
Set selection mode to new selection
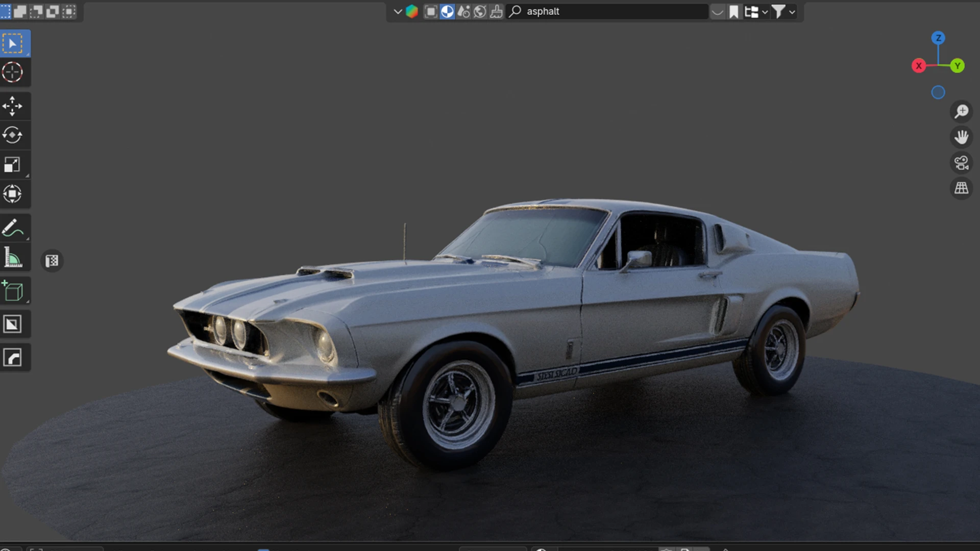(x=5, y=11)
